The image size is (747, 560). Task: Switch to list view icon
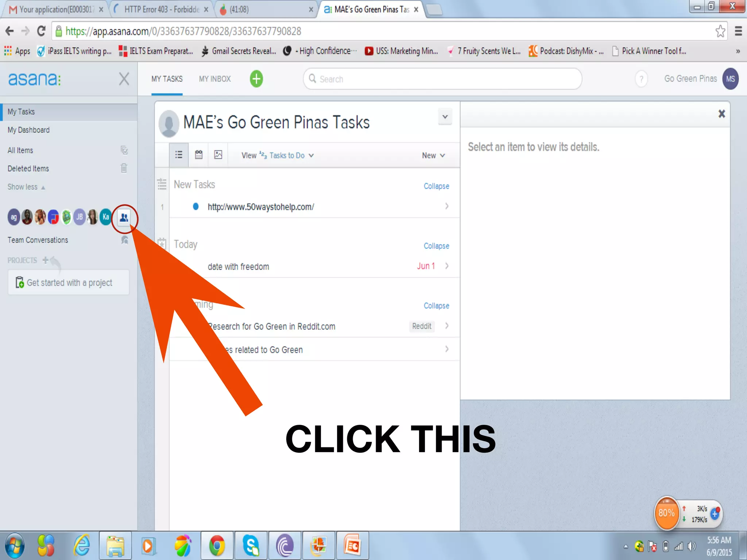point(179,155)
